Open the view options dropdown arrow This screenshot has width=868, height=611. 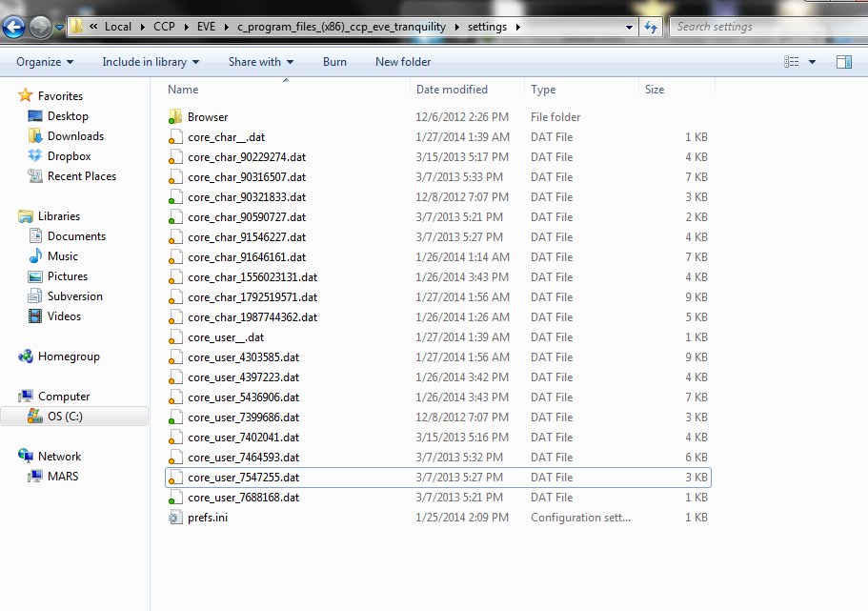[x=812, y=62]
